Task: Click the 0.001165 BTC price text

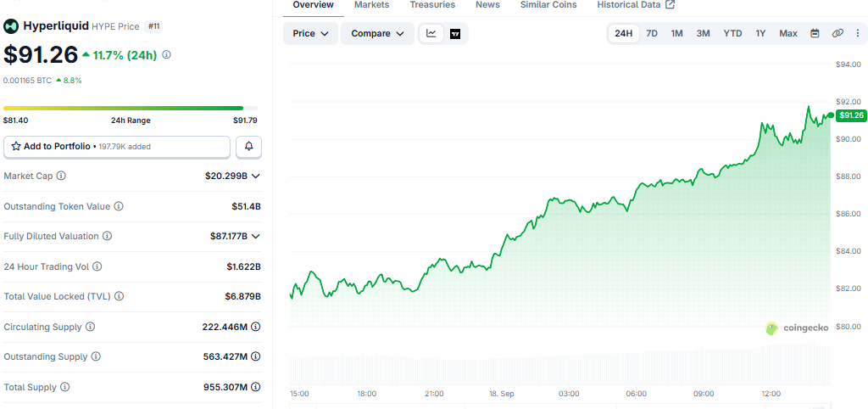Action: [x=28, y=81]
